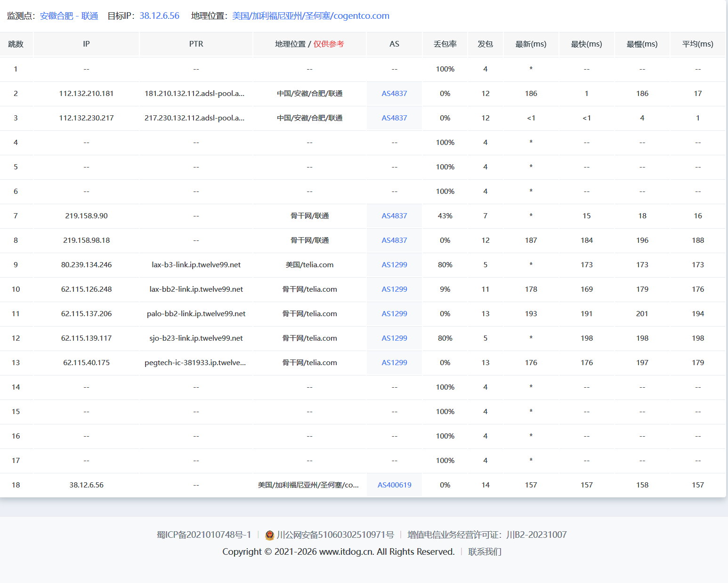Open AS1299 link in hop 9 row
This screenshot has width=728, height=583.
point(394,265)
